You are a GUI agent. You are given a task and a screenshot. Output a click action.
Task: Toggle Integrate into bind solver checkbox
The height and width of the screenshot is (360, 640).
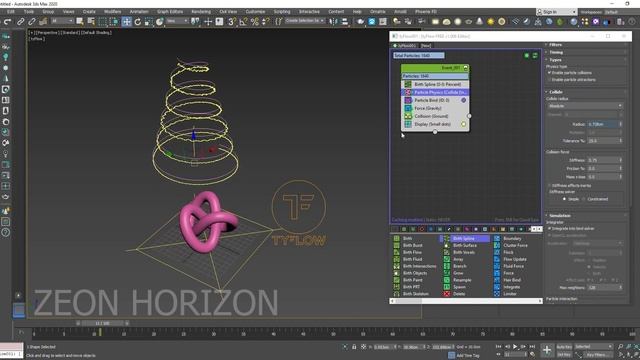(x=550, y=229)
